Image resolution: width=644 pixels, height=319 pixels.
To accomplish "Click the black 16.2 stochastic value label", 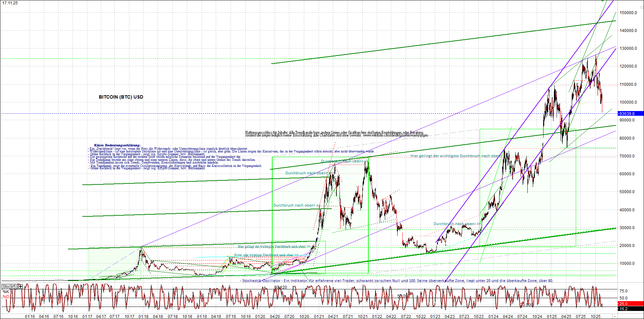I will point(624,309).
